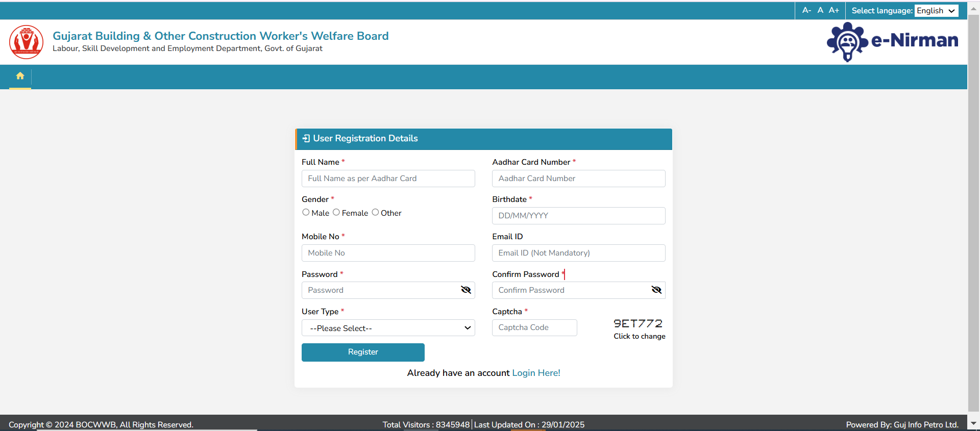Click the Aadhar Card Number field
Viewport: 980px width, 431px height.
point(578,179)
